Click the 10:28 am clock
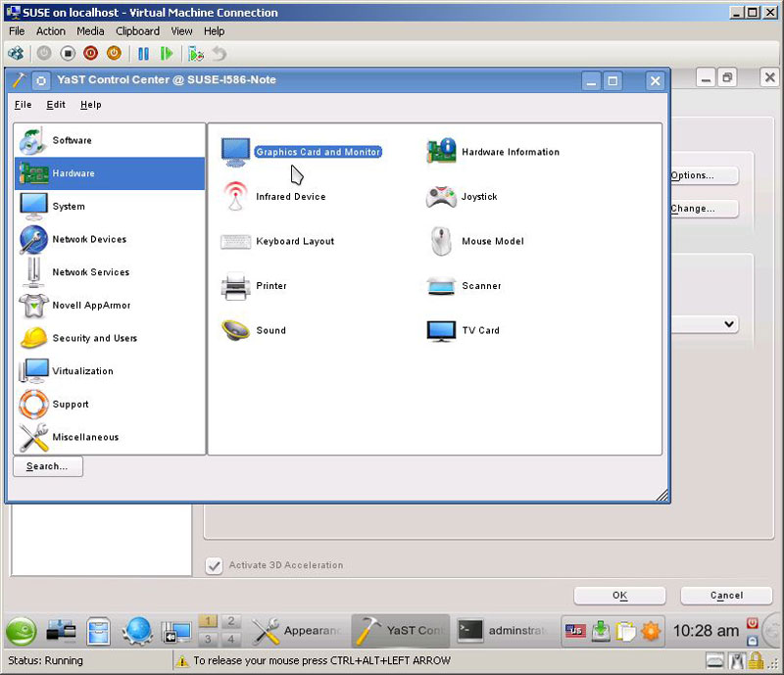 point(706,631)
